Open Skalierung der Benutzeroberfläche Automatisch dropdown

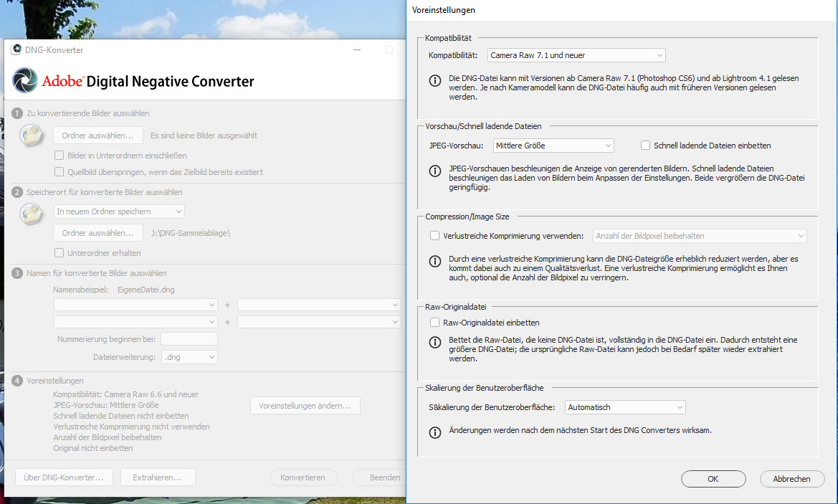(x=625, y=407)
